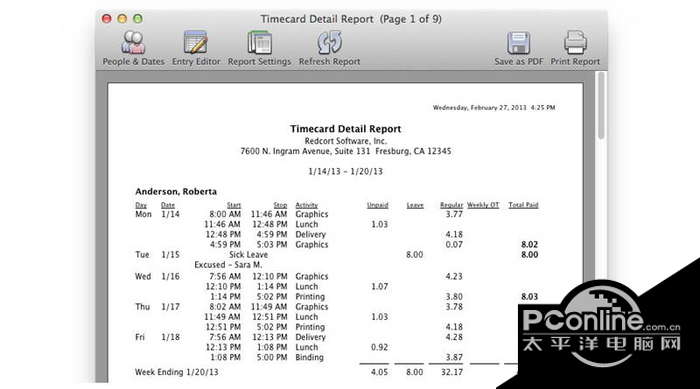Open Report Settings

(259, 48)
